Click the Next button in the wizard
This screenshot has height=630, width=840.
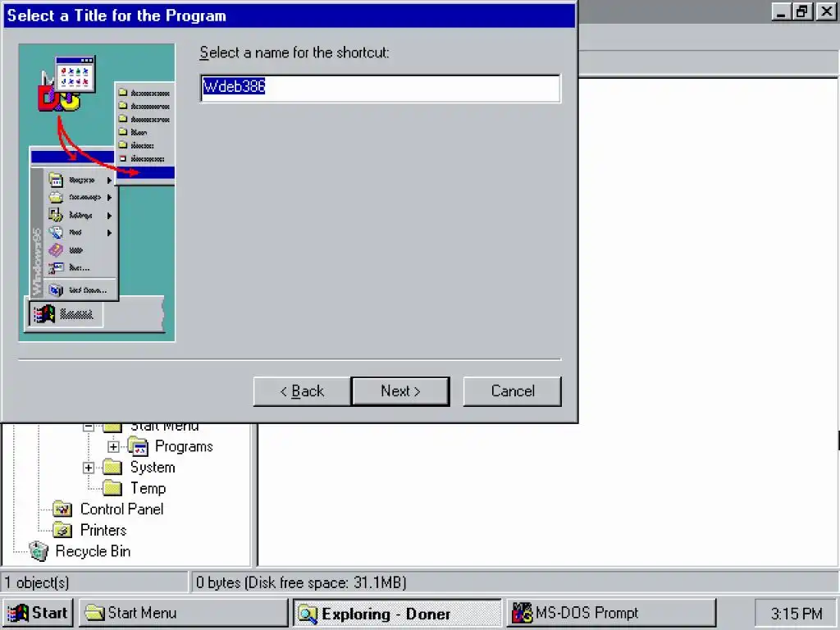[400, 391]
